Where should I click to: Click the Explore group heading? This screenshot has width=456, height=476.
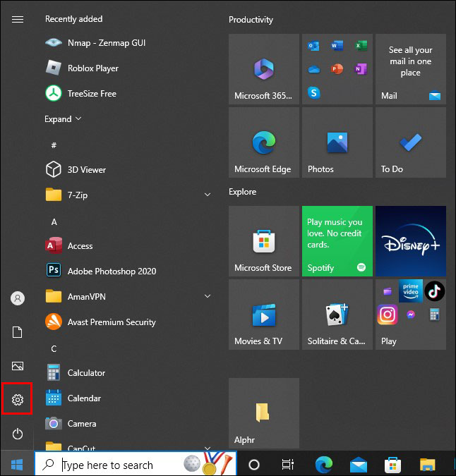(x=242, y=192)
